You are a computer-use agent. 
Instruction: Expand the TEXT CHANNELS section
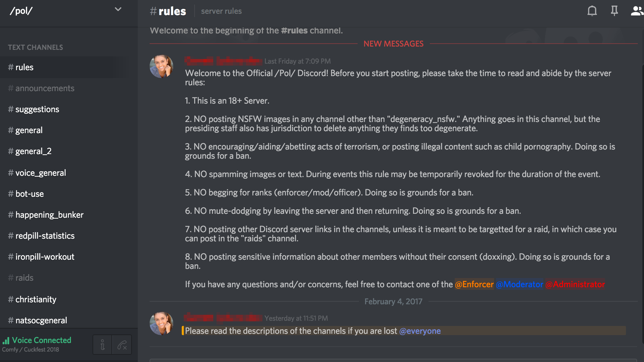click(35, 47)
